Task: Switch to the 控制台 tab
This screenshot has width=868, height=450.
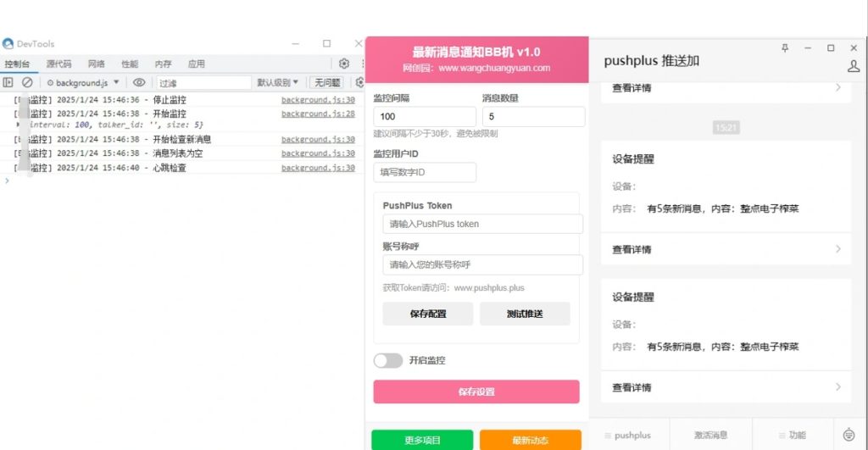Action: tap(17, 64)
